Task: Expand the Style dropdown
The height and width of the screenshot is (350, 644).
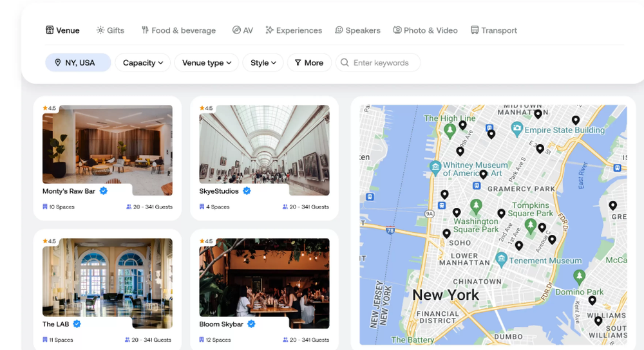Action: (263, 63)
